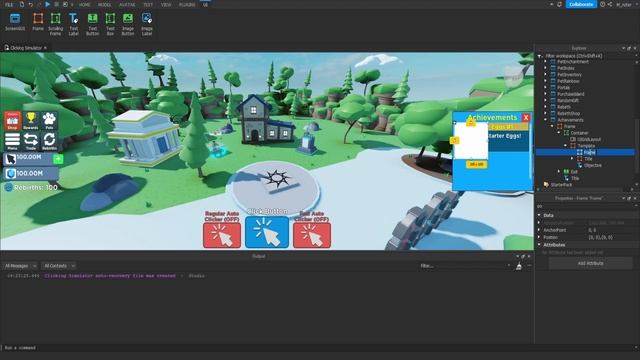Viewport: 640px width, 360px height.
Task: Toggle the Fast Auto Clicker (OFF) button
Action: click(x=312, y=235)
